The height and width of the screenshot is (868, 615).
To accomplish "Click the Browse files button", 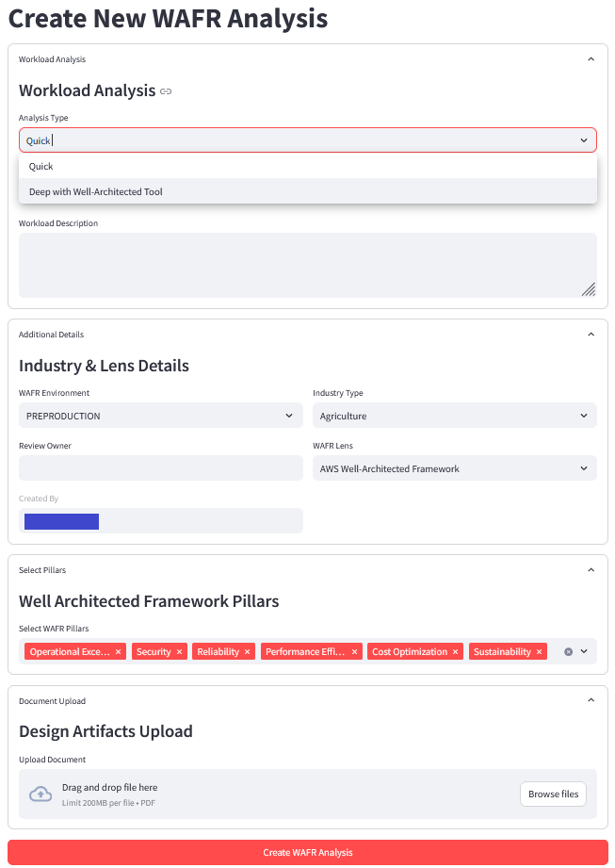I will 553,794.
